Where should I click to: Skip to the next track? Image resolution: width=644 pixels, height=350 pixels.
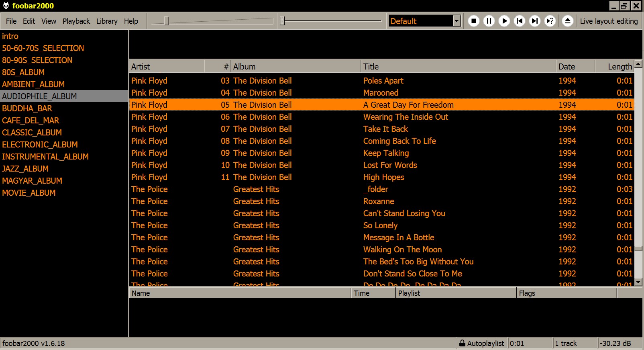pyautogui.click(x=535, y=21)
